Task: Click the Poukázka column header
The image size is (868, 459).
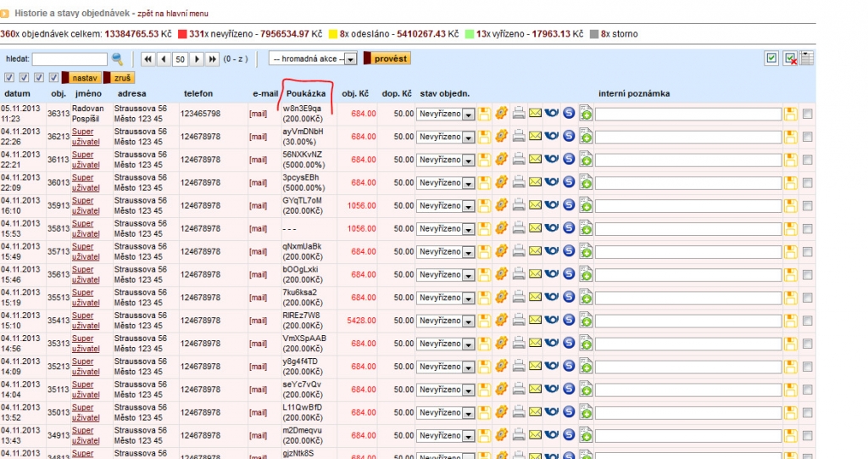Action: click(x=306, y=93)
